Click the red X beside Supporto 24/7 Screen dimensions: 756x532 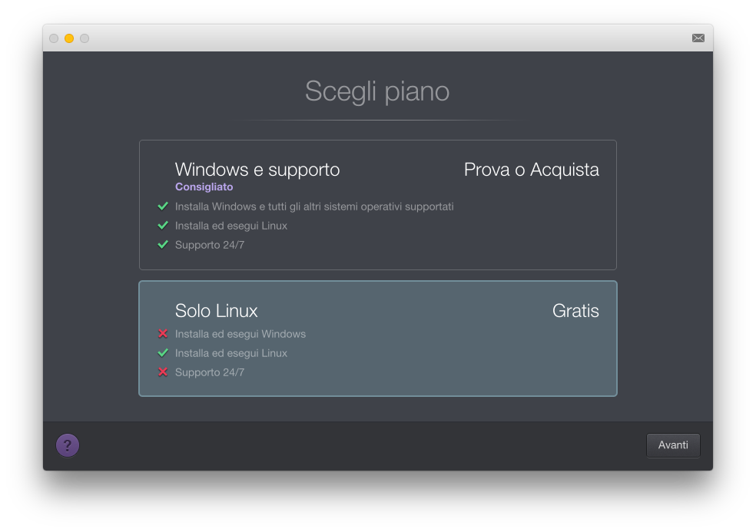tap(163, 372)
